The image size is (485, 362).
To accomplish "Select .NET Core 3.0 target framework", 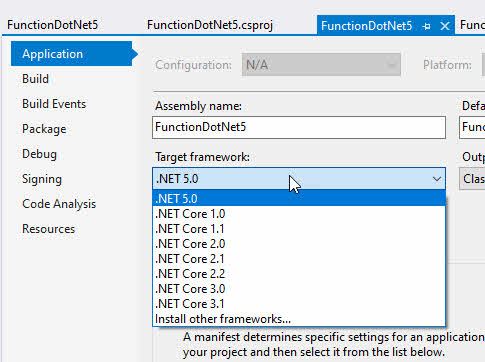I will (299, 289).
